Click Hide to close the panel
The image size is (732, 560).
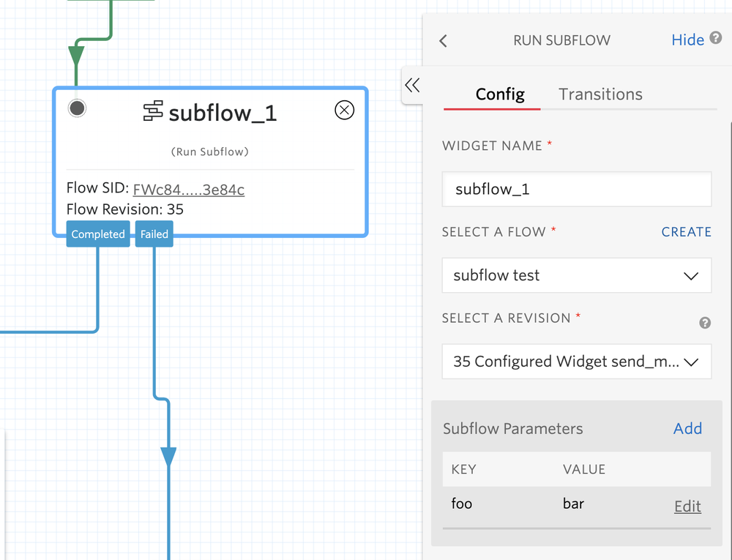point(687,40)
